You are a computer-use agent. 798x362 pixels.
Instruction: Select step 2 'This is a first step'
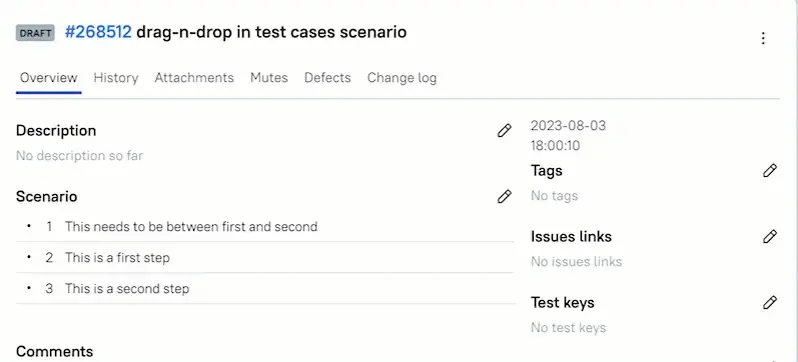pyautogui.click(x=265, y=258)
